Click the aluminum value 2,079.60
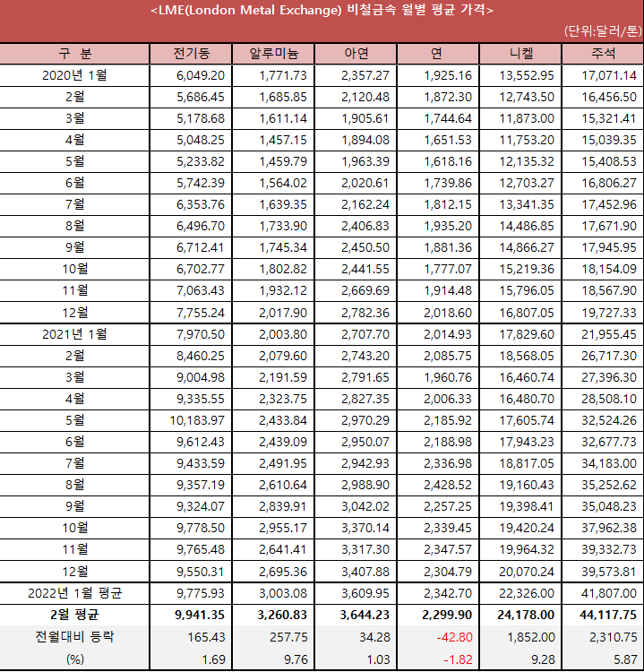This screenshot has width=644, height=672. coord(283,356)
